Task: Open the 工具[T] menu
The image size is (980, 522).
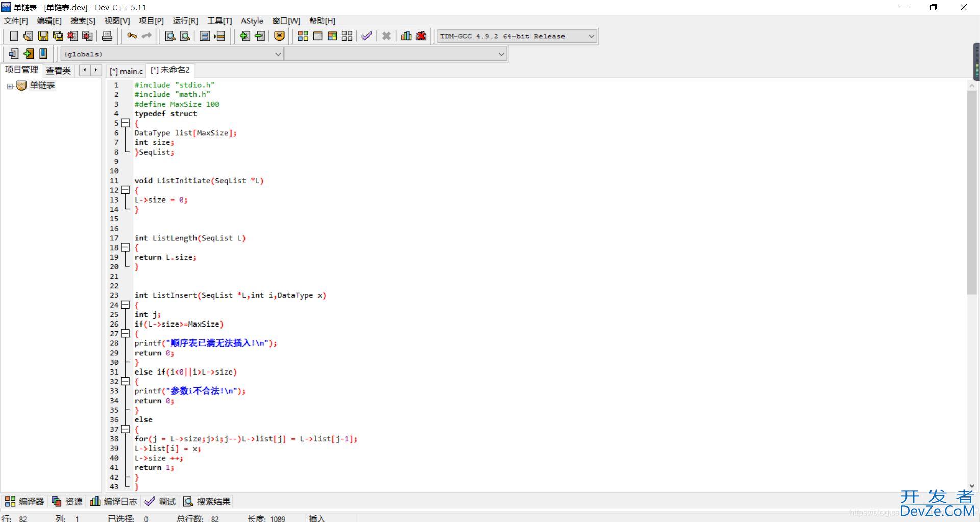Action: 219,21
